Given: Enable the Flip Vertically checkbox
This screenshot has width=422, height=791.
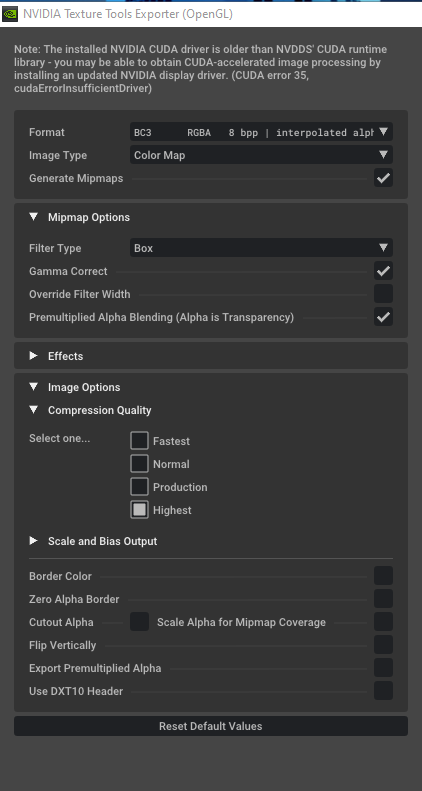Looking at the screenshot, I should pyautogui.click(x=383, y=645).
